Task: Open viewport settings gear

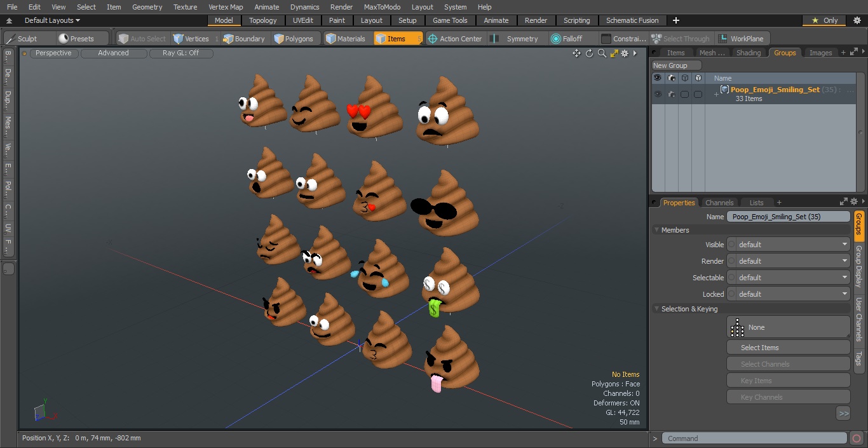Action: (625, 53)
